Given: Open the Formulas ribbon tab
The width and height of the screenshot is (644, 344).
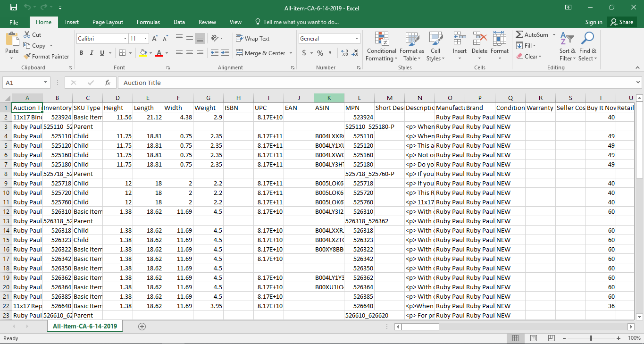Looking at the screenshot, I should pyautogui.click(x=148, y=22).
